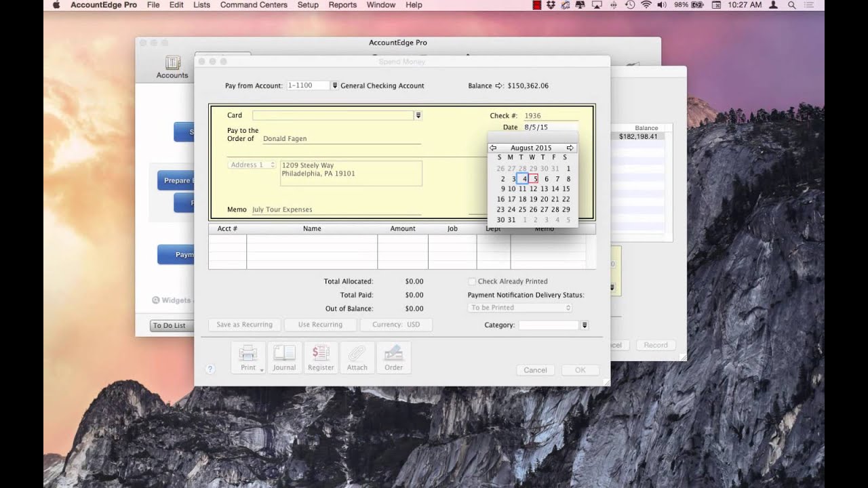Open the Card selection dropdown arrow
Image resolution: width=868 pixels, height=488 pixels.
tap(418, 115)
